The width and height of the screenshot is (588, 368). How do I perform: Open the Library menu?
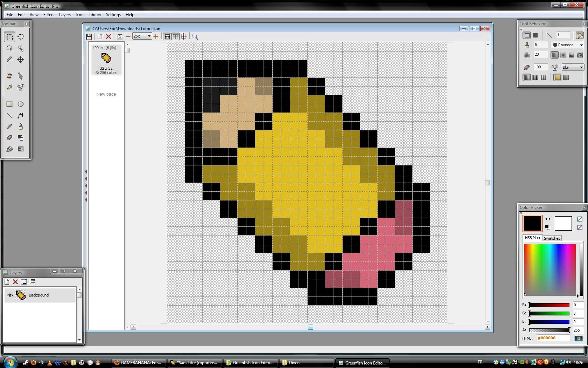pyautogui.click(x=94, y=15)
